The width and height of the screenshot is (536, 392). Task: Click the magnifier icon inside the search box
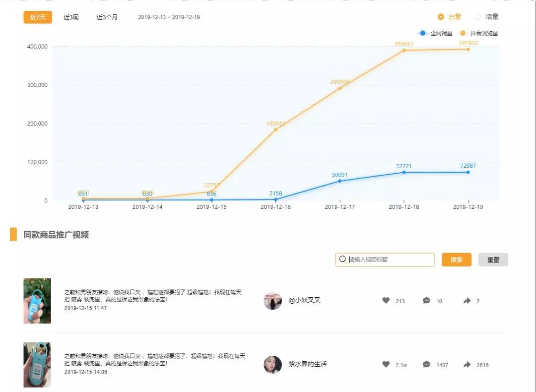point(343,259)
